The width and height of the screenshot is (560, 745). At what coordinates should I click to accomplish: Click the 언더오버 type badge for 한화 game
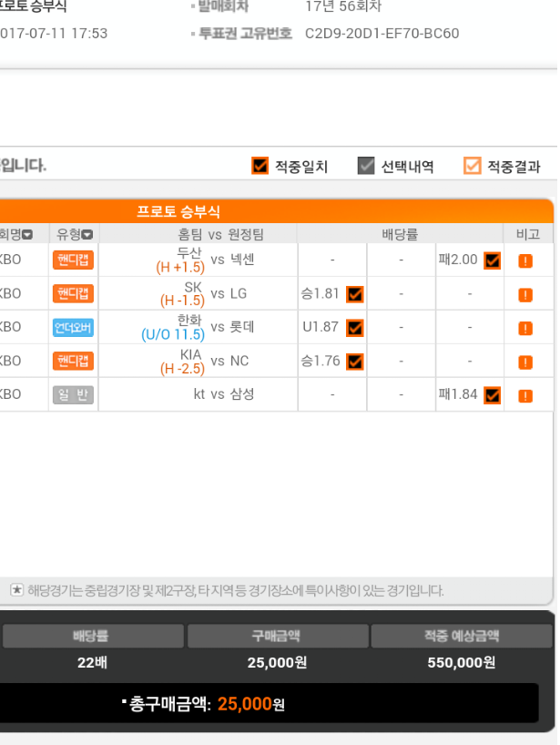pos(73,327)
